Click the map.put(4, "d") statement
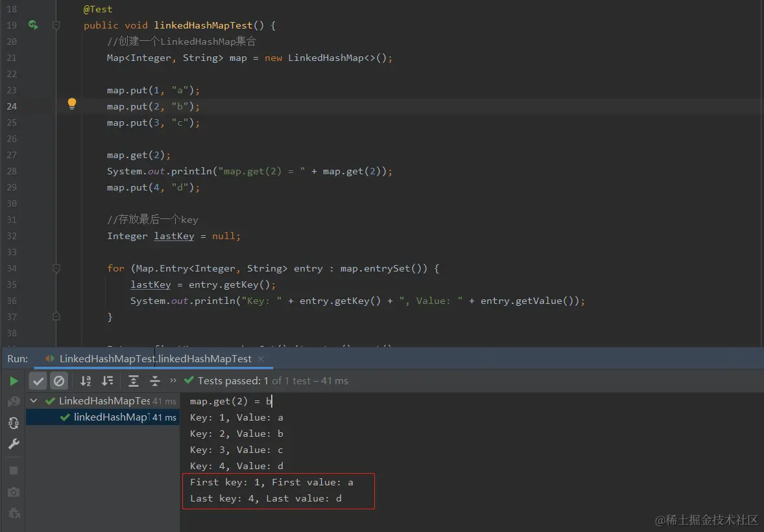The width and height of the screenshot is (764, 532). coord(153,187)
